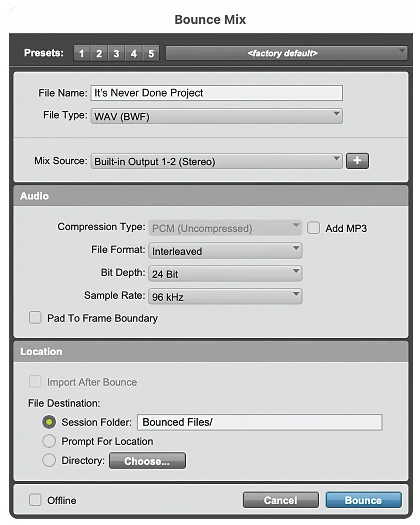Enable Offline bounce checkbox
This screenshot has width=420, height=525.
(x=35, y=500)
